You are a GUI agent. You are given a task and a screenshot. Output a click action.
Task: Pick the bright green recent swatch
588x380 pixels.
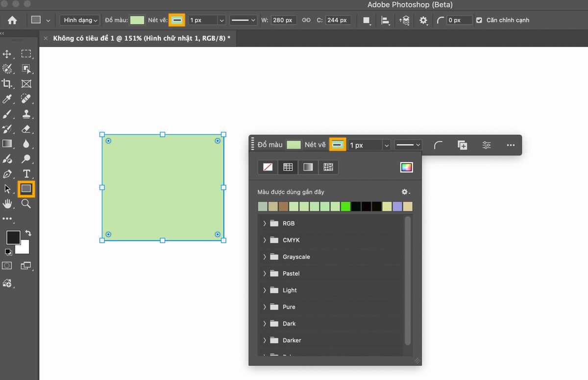tap(345, 206)
